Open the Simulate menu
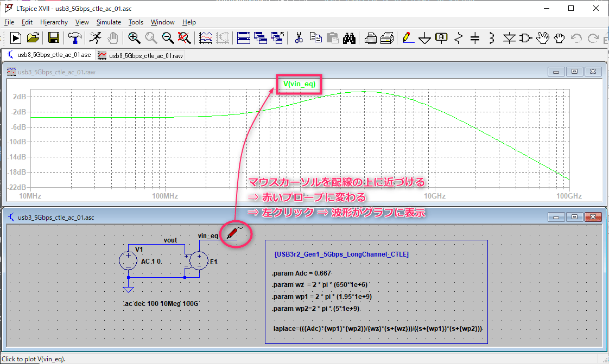609x364 pixels. [x=109, y=22]
